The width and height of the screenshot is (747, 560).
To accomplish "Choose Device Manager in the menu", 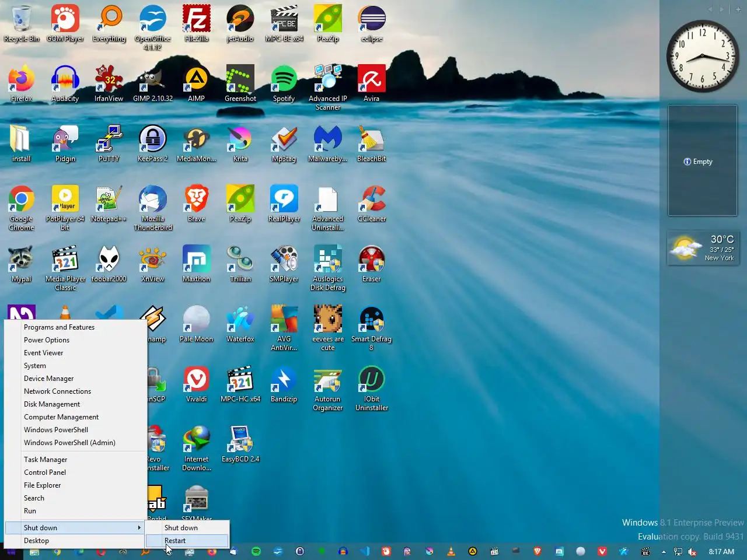I will click(76, 379).
